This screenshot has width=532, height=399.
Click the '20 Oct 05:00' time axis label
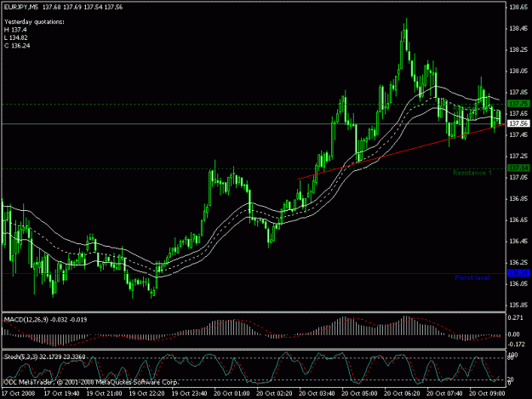[x=359, y=394]
